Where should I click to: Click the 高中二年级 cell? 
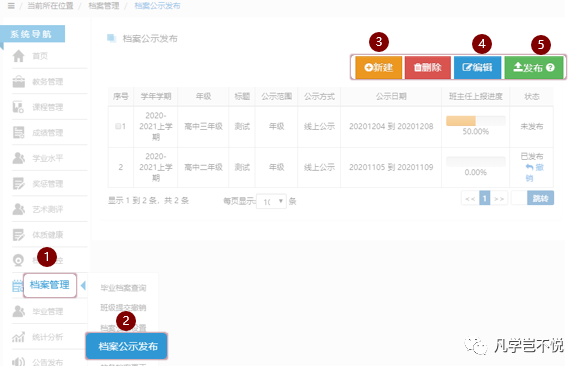click(203, 167)
